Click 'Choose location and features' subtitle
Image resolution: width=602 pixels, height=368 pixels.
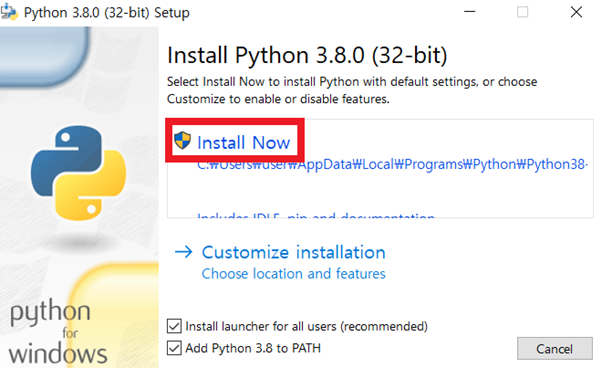point(293,274)
